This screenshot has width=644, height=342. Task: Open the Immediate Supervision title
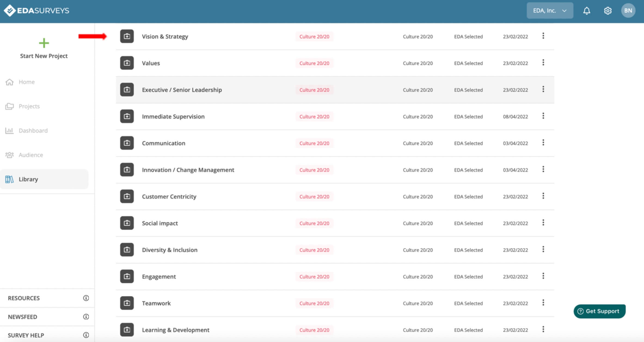tap(173, 116)
